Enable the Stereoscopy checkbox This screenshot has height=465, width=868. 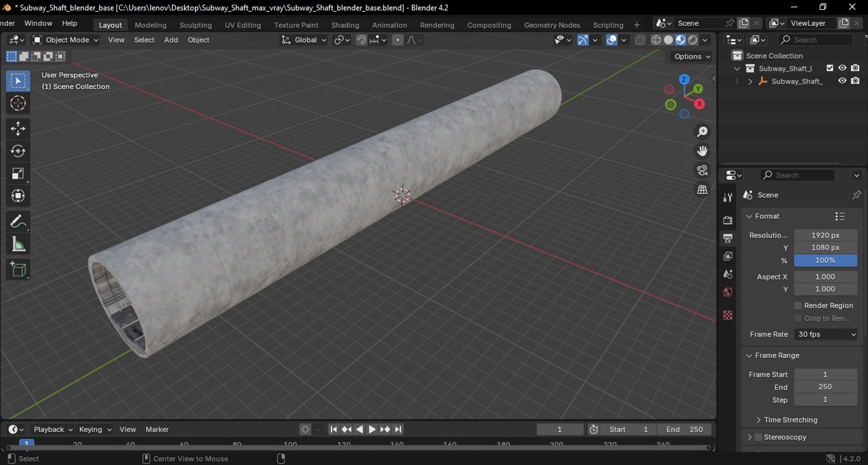coord(759,437)
